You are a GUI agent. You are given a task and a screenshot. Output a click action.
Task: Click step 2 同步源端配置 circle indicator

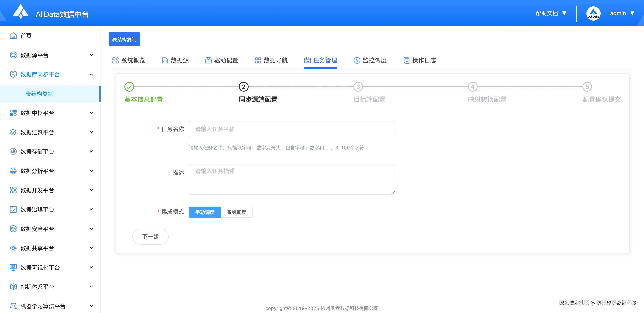[x=243, y=87]
